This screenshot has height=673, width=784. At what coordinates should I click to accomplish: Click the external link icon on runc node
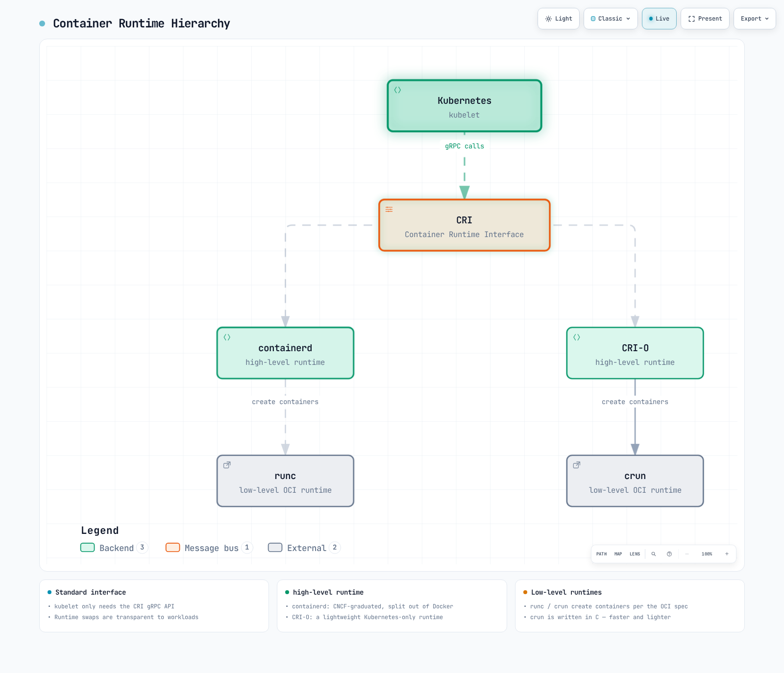(x=227, y=465)
